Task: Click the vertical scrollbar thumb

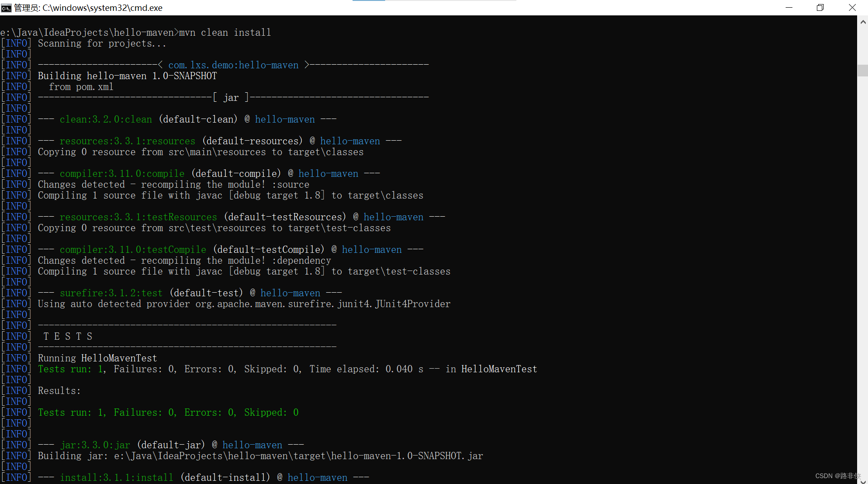Action: [863, 71]
